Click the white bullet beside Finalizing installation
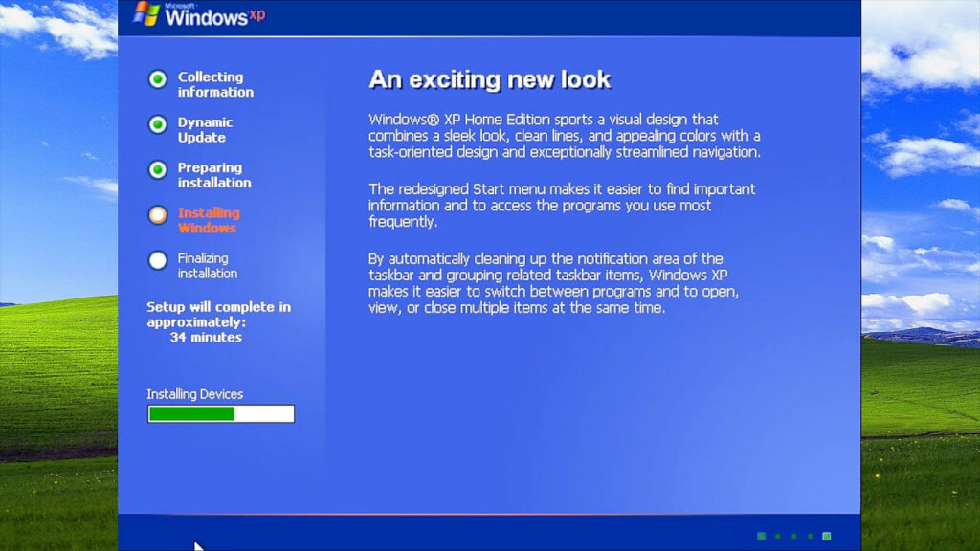Screen dimensions: 980x551 158,260
